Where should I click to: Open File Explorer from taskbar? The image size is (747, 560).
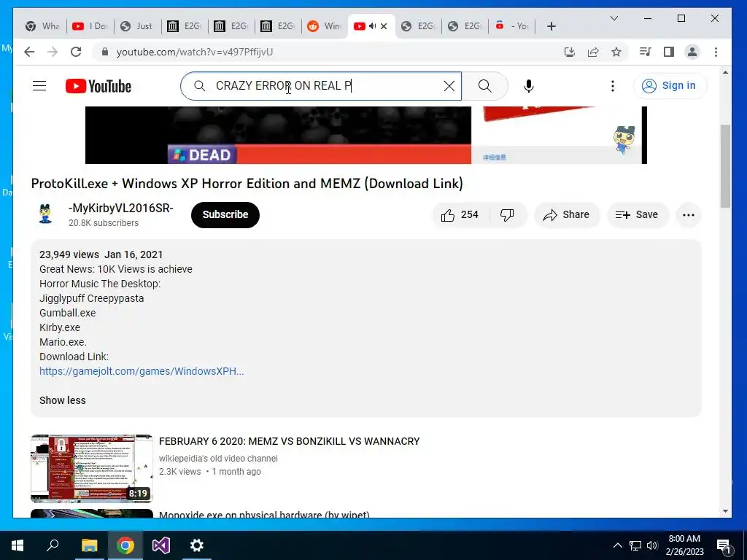(89, 545)
